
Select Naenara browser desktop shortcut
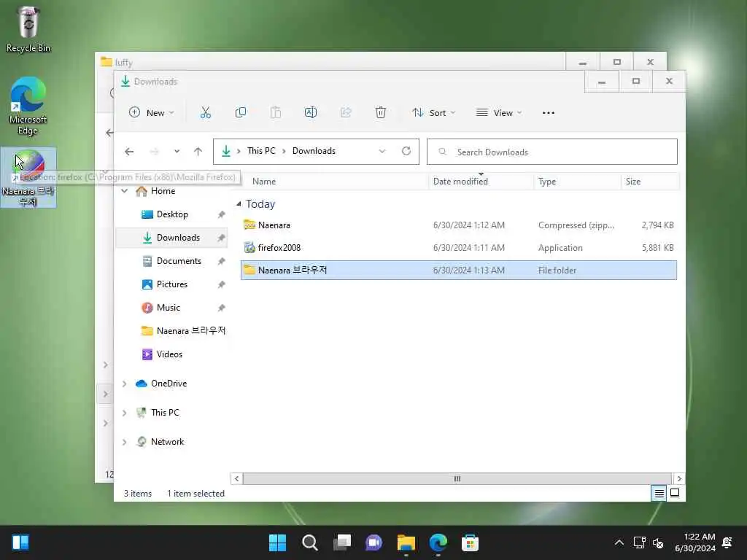tap(28, 177)
